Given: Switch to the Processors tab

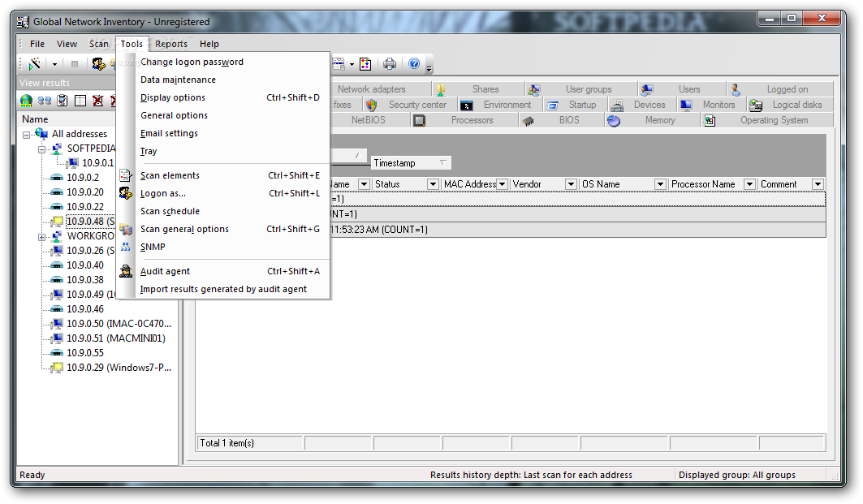Looking at the screenshot, I should [464, 120].
